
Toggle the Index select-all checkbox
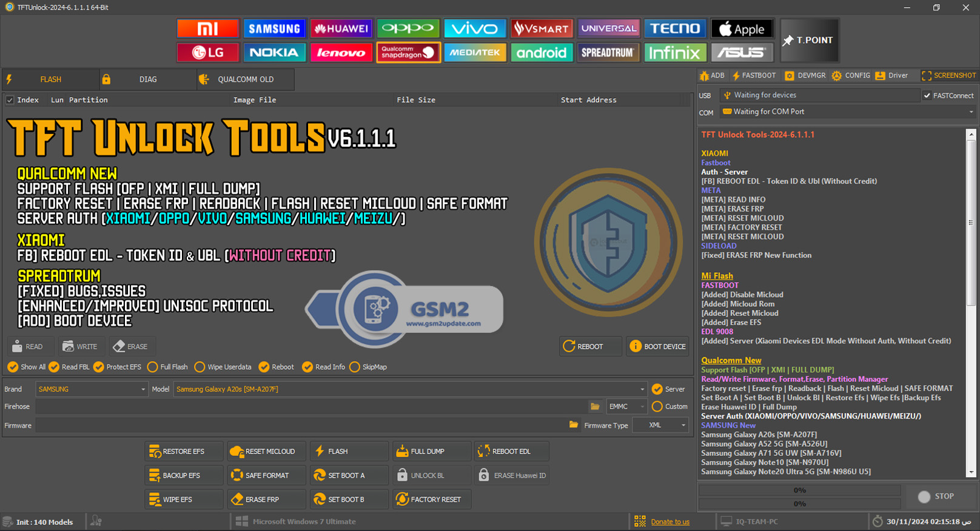click(10, 100)
